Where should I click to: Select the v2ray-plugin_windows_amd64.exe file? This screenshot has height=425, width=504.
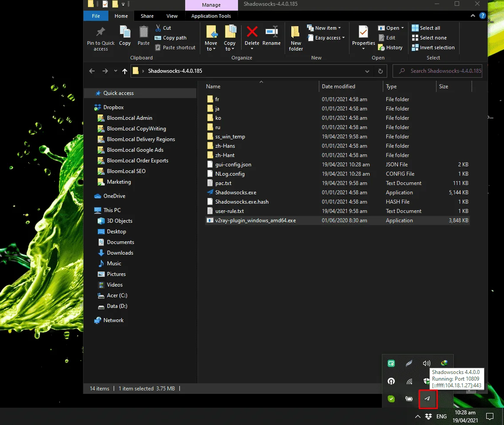pos(337,220)
